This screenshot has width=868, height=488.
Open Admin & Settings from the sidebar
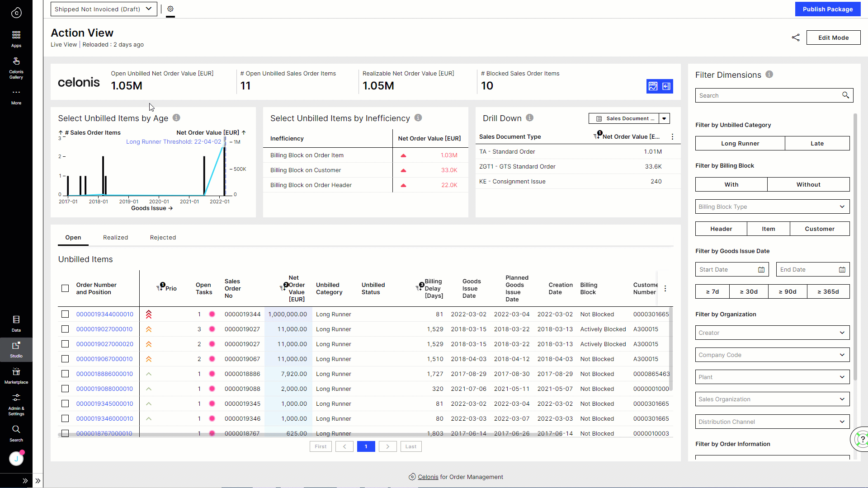(x=16, y=402)
